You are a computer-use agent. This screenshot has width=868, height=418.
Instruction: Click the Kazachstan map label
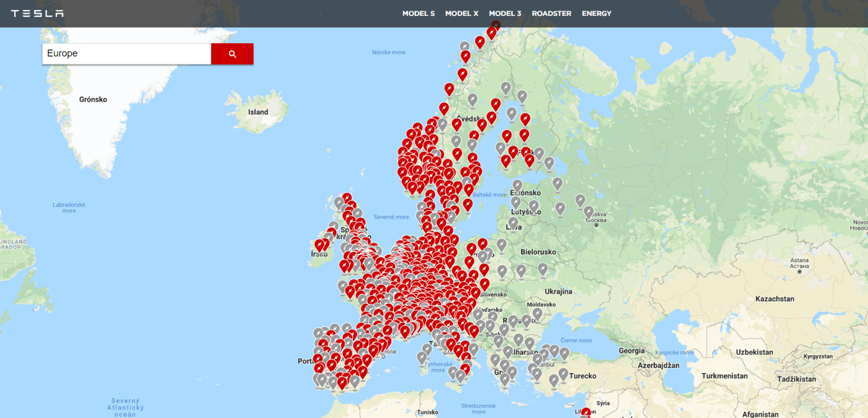click(x=774, y=299)
